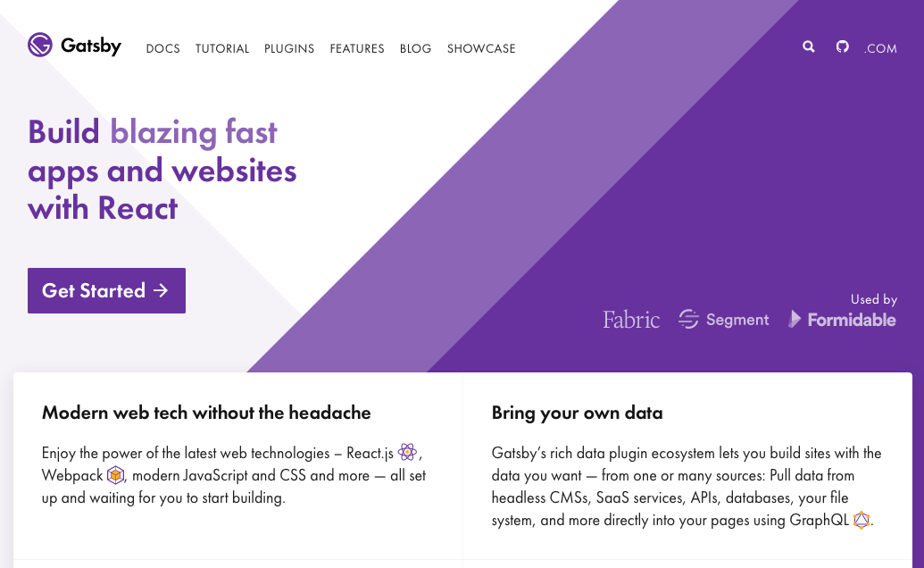The width and height of the screenshot is (924, 568).
Task: Click the Webpack cube icon
Action: tap(115, 475)
